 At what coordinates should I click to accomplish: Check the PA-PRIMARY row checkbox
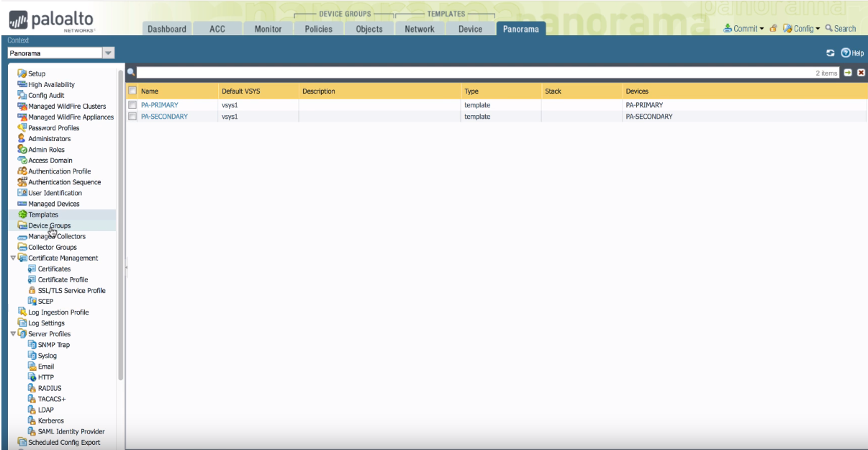(x=132, y=105)
